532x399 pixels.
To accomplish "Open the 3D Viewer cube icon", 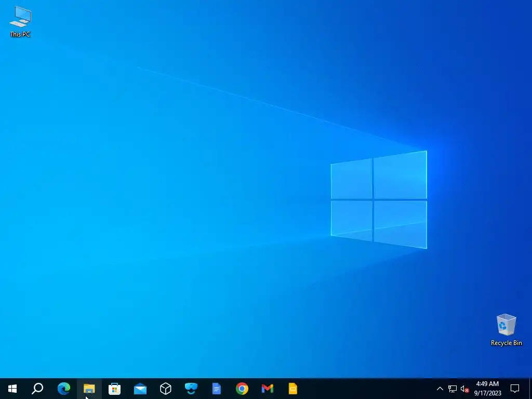I will pyautogui.click(x=166, y=389).
